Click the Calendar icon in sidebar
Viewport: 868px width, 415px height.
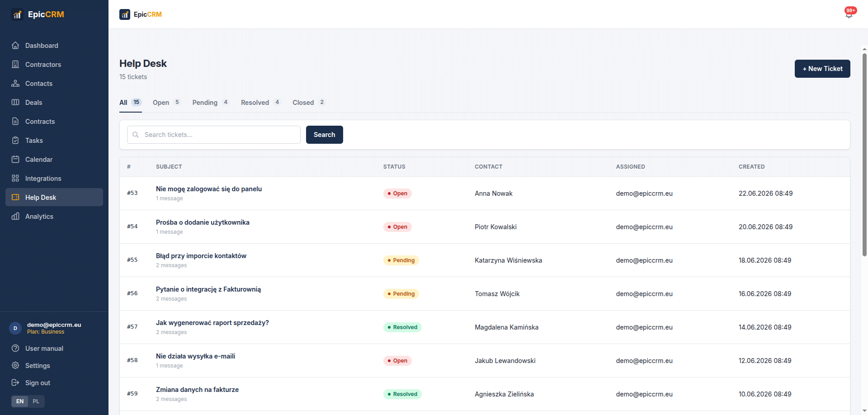(15, 159)
